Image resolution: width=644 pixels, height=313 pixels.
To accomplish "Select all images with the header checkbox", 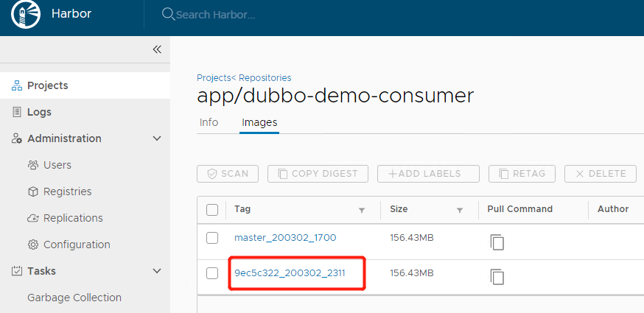I will tap(212, 210).
